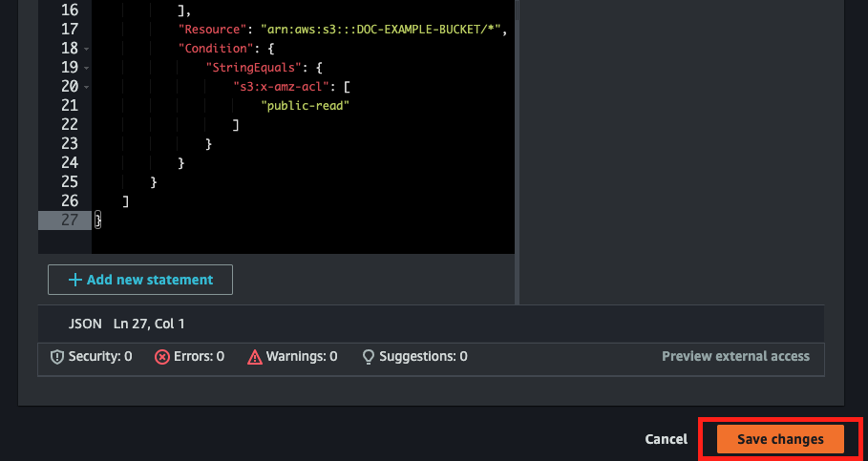Select line number 27 in the gutter
868x461 pixels.
[x=68, y=220]
